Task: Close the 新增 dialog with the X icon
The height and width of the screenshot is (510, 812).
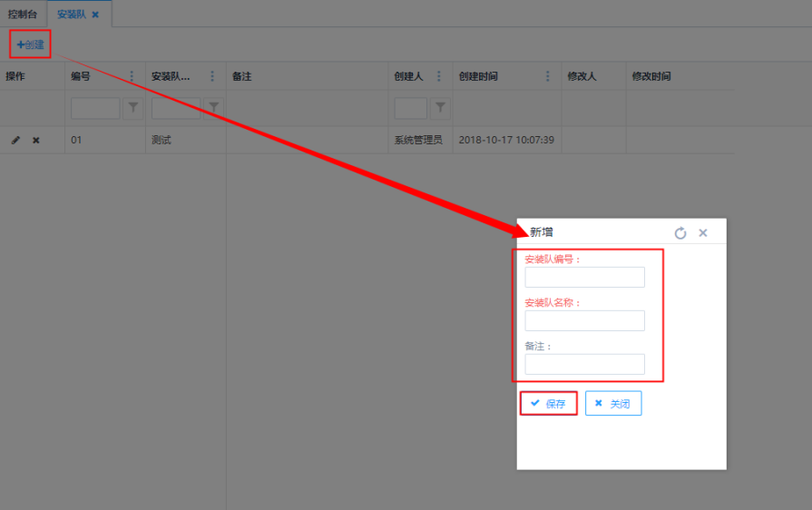Action: (703, 233)
